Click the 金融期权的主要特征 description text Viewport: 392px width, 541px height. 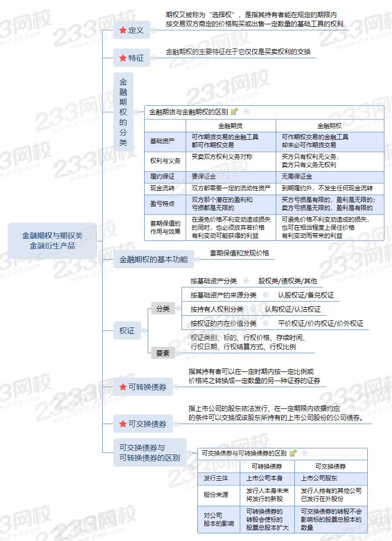(238, 52)
